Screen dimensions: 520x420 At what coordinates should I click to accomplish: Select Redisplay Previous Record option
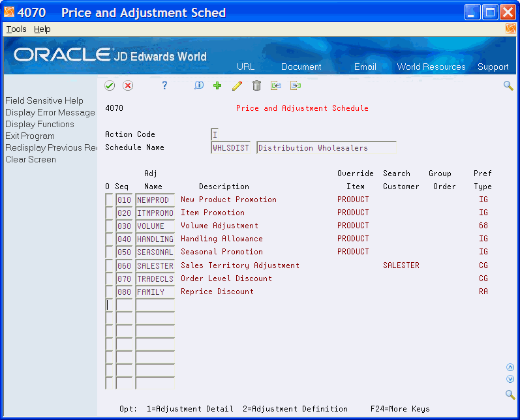click(x=51, y=148)
